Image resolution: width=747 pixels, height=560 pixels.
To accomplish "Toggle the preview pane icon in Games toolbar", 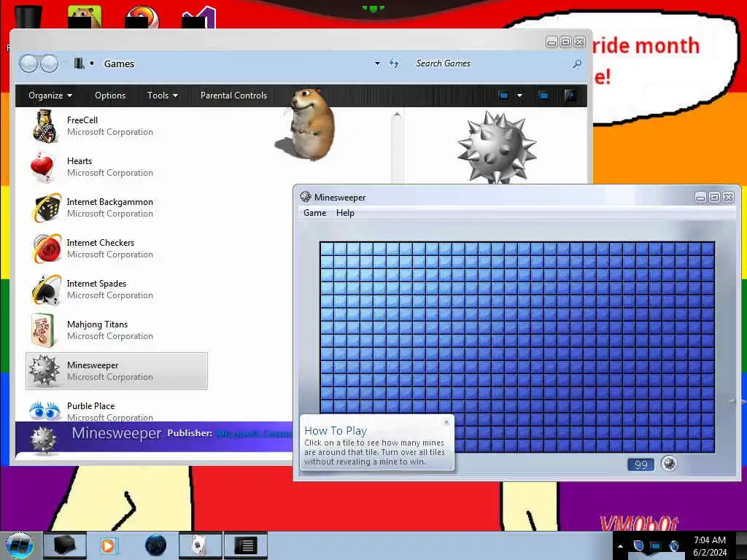I will [543, 96].
